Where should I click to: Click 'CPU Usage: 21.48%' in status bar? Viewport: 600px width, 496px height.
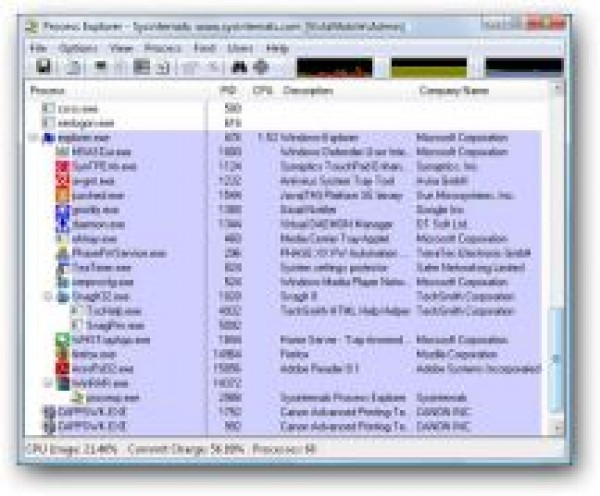pos(72,449)
